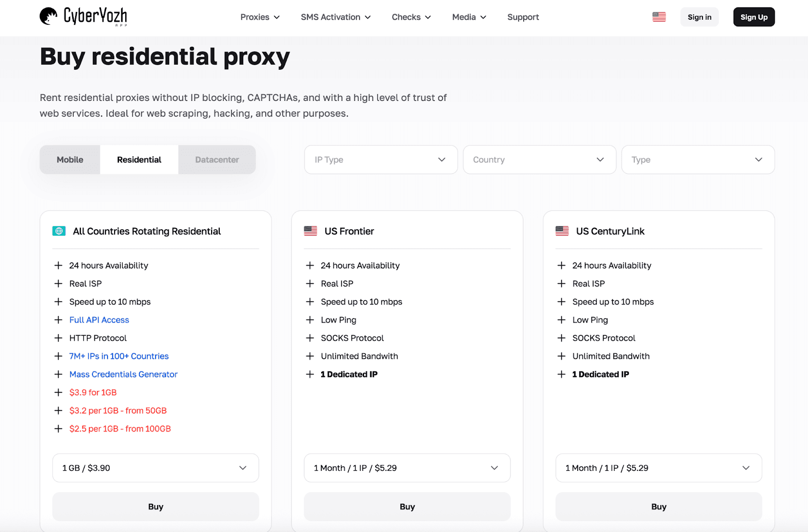Click plus icon beside US CenturyLink Unlimited Bandwith
The image size is (808, 532).
click(562, 356)
